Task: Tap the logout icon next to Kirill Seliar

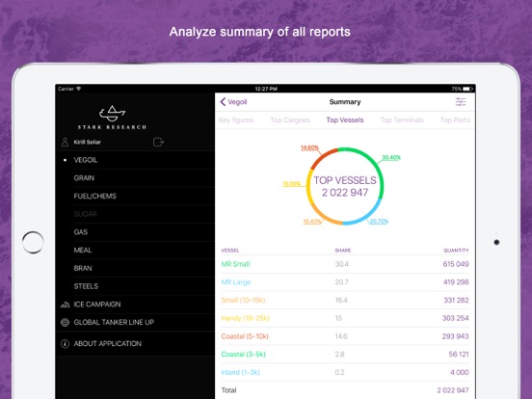Action: click(158, 142)
